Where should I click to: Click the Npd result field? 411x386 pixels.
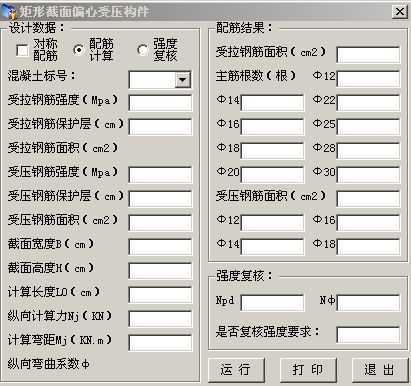272,303
